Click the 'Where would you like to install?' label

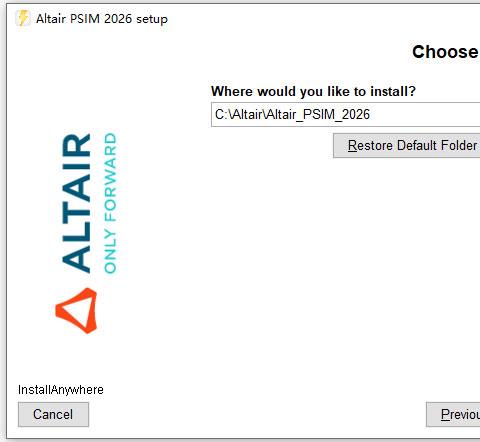pyautogui.click(x=313, y=91)
